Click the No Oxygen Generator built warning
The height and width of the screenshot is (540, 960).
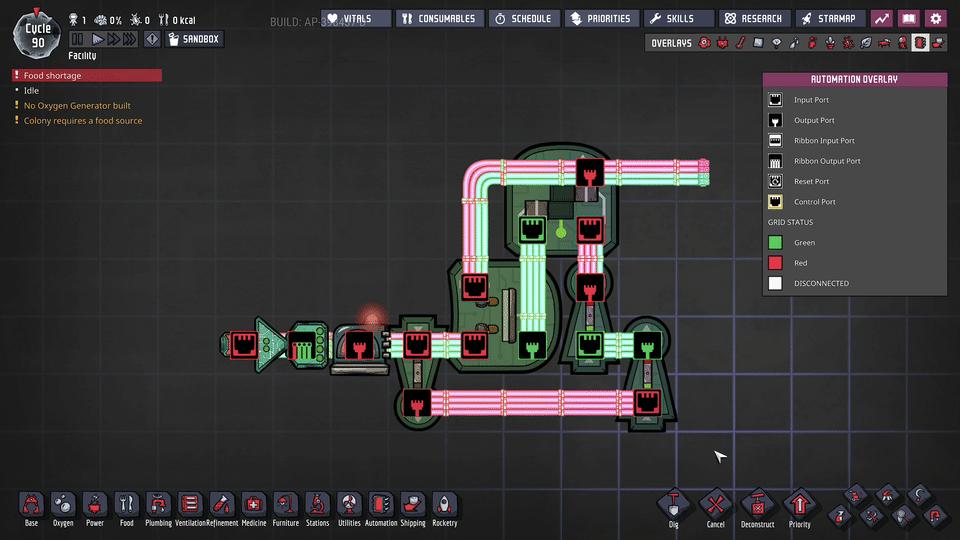pyautogui.click(x=76, y=105)
